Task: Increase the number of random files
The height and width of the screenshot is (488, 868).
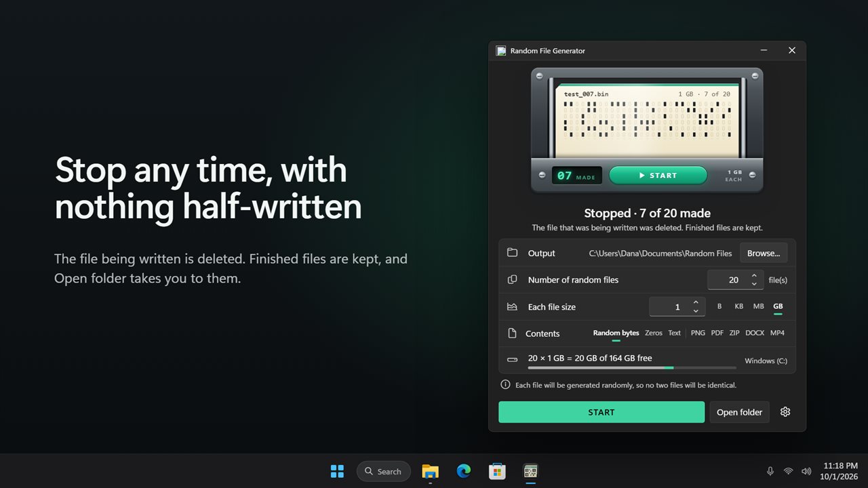Action: [x=754, y=276]
